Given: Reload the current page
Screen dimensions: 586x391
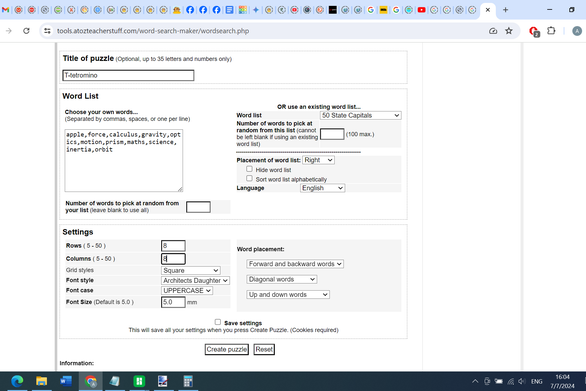Looking at the screenshot, I should coord(26,31).
